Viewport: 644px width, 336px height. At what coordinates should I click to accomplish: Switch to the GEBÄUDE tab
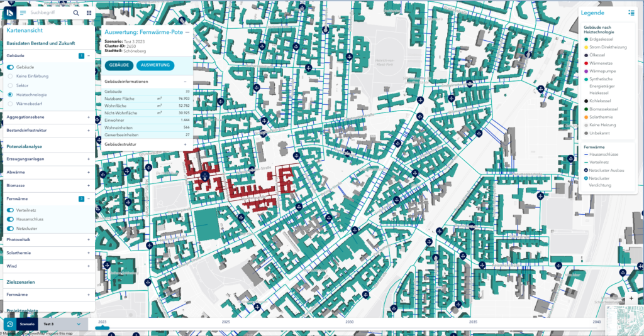(119, 65)
